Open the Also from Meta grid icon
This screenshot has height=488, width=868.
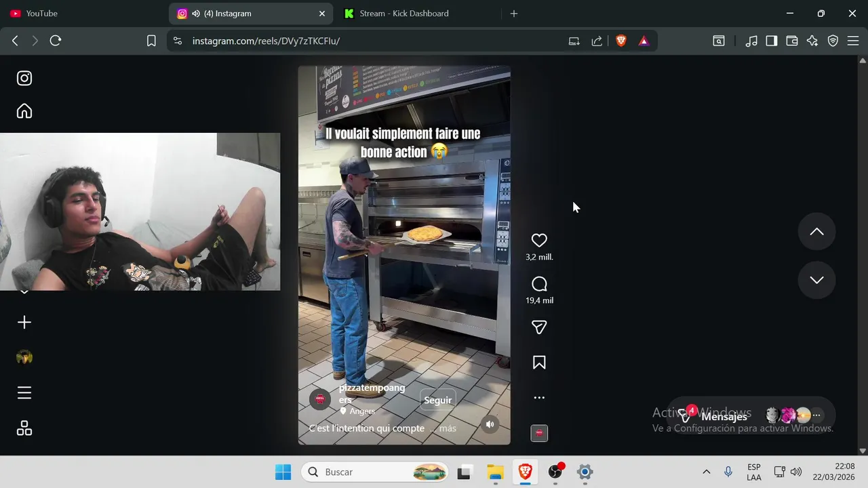point(24,428)
